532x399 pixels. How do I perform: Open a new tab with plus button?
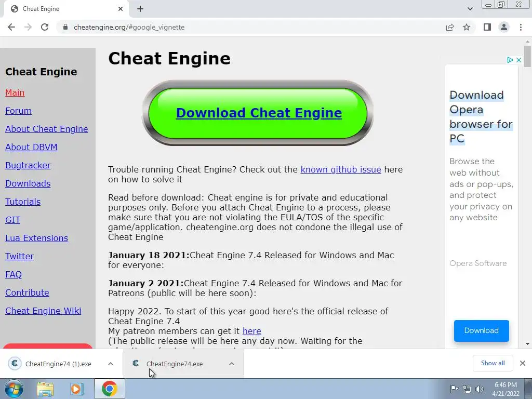[x=140, y=9]
